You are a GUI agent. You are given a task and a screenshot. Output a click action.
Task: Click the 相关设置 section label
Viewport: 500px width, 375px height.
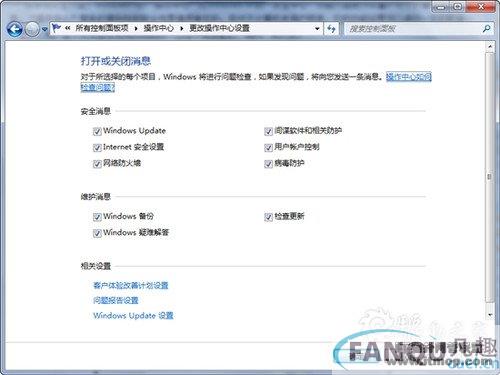[x=96, y=266]
